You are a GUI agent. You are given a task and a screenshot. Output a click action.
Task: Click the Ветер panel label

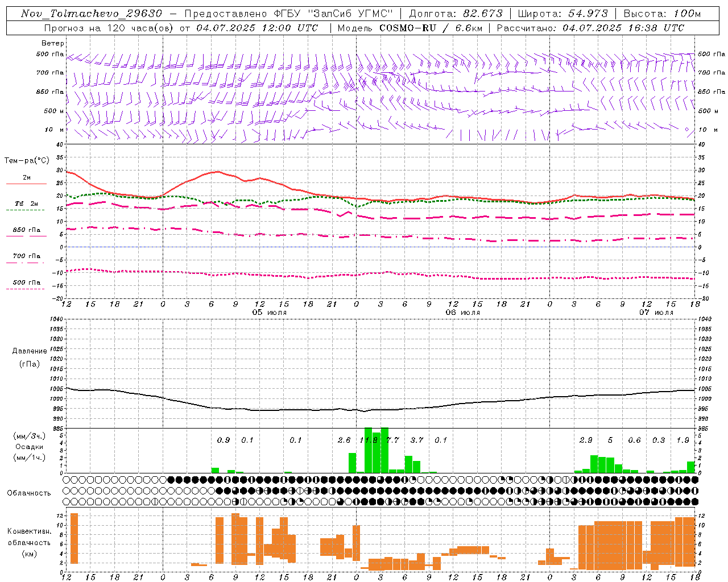point(53,43)
